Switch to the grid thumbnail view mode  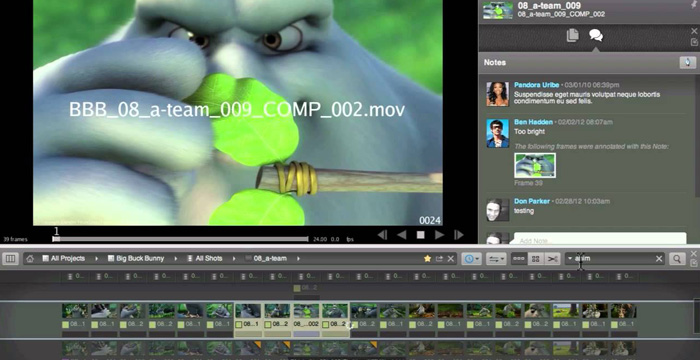pos(536,259)
